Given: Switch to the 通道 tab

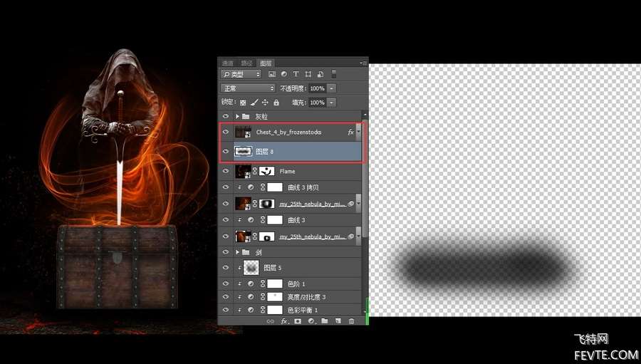Looking at the screenshot, I should tap(228, 63).
